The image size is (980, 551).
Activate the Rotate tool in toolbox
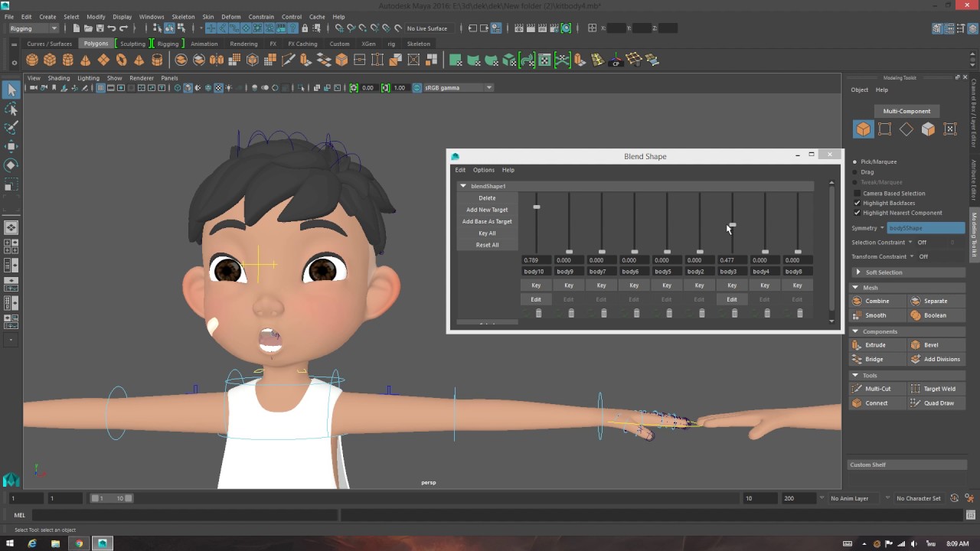pyautogui.click(x=11, y=165)
